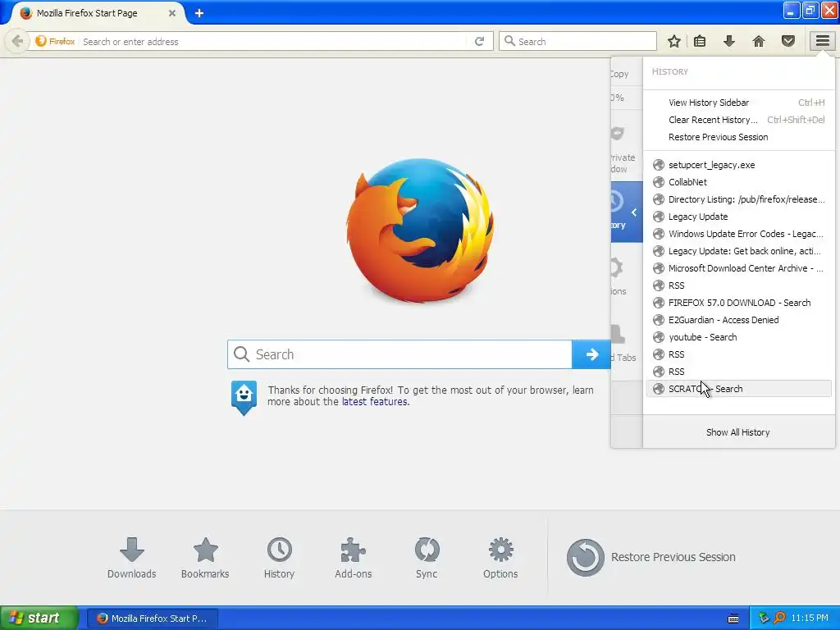Open SCRATCH - Search history entry
Viewport: 840px width, 630px height.
click(739, 388)
